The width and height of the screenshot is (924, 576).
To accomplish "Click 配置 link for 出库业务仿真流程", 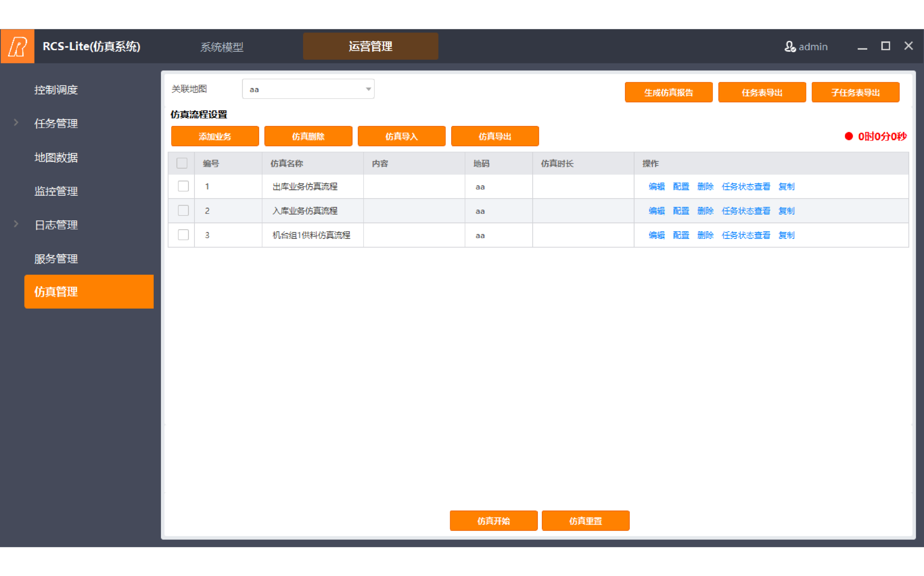I will click(681, 186).
